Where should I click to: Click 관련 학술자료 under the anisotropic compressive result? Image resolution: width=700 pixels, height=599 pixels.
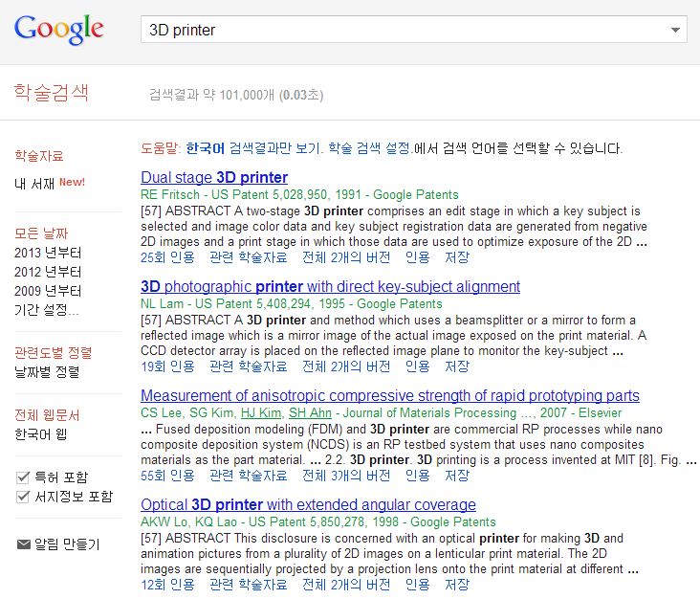249,476
